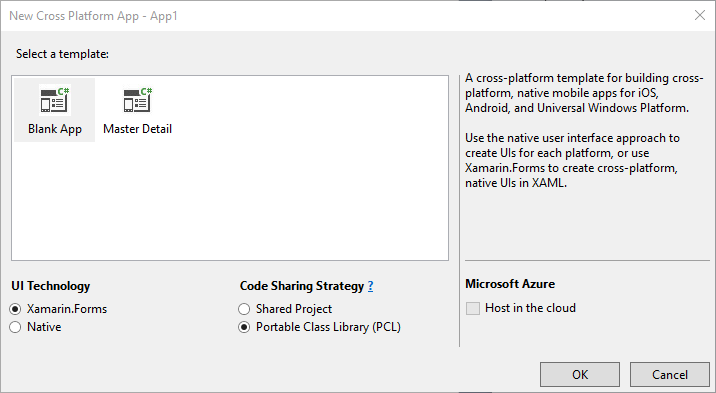Click the 'Select a template:' label
The height and width of the screenshot is (393, 716).
pyautogui.click(x=63, y=54)
